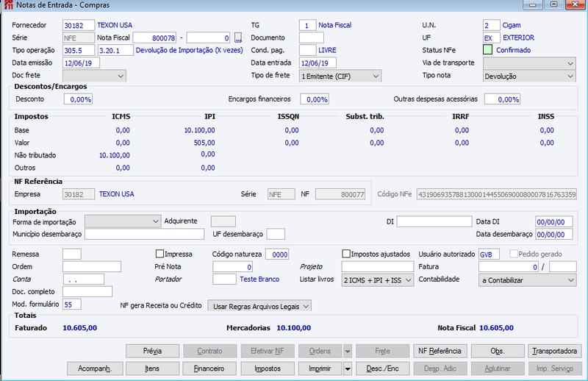
Task: Open the arrow next to Ordens button
Action: pyautogui.click(x=348, y=352)
